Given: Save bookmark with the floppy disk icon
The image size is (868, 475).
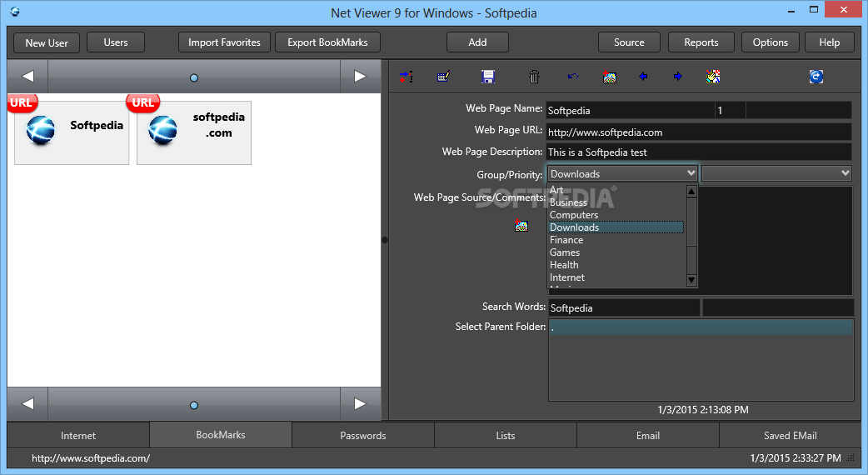Looking at the screenshot, I should pos(487,77).
